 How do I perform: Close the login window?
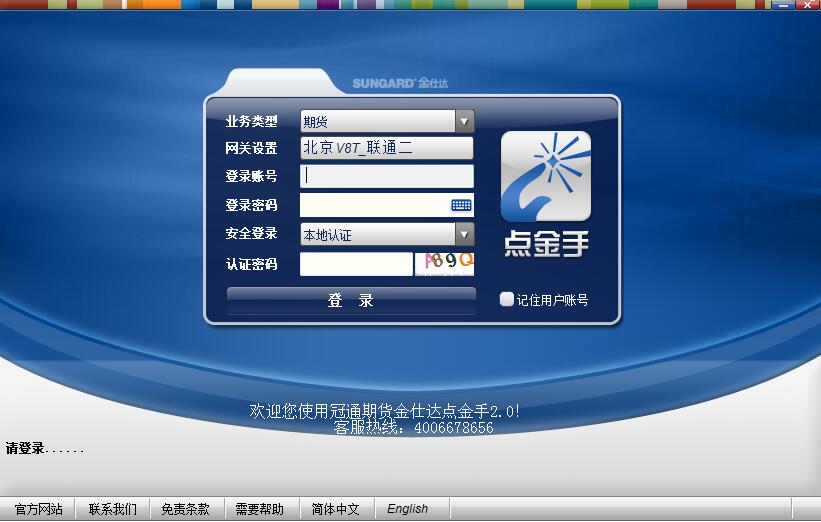click(x=808, y=5)
